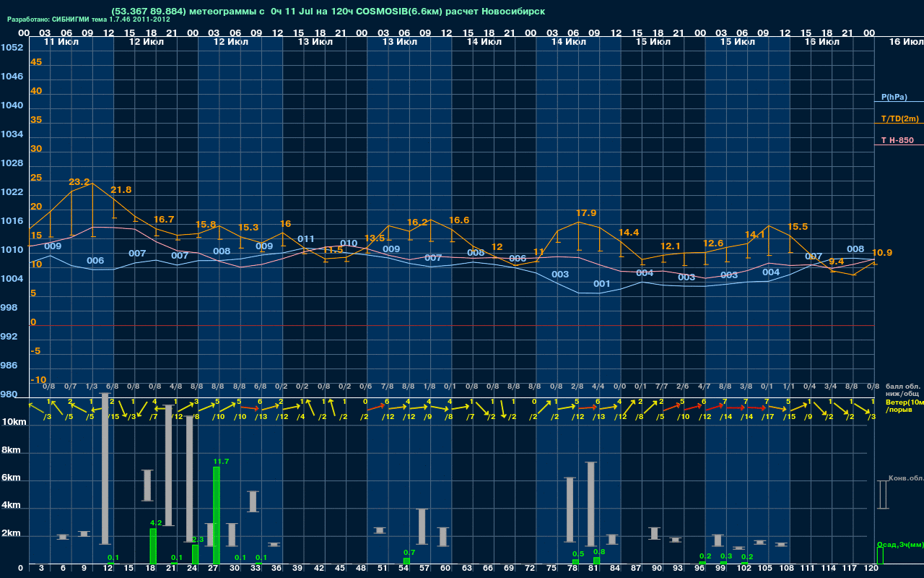Click the 14.1 temperature label
The image size is (924, 578).
click(x=755, y=234)
